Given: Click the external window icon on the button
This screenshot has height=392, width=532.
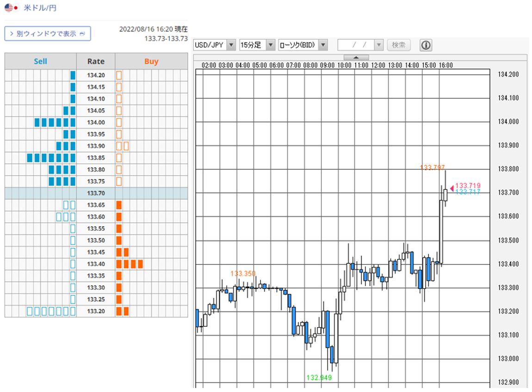Looking at the screenshot, I should tap(82, 34).
